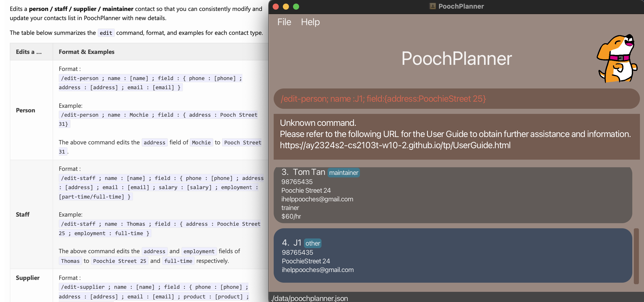
Task: Click the Format & Examples column header
Action: pyautogui.click(x=86, y=52)
